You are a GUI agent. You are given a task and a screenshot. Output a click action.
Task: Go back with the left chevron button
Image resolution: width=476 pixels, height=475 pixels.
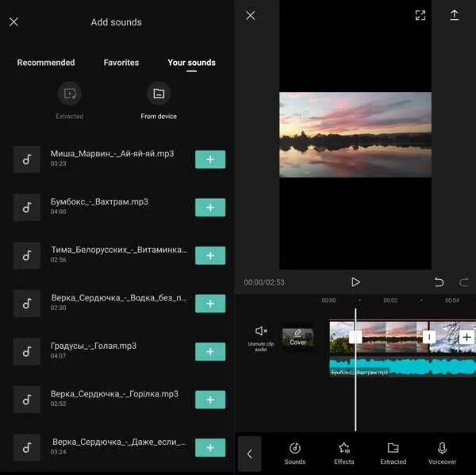(x=250, y=454)
